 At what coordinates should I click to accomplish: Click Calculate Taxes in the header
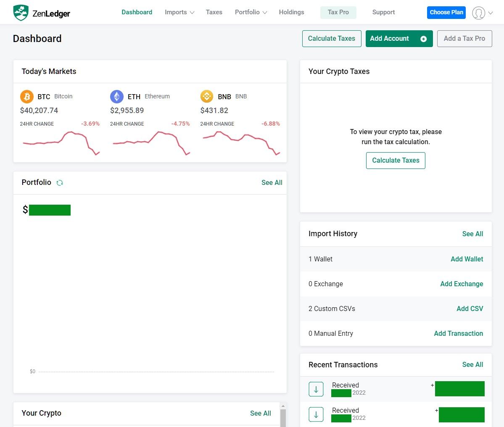click(332, 39)
